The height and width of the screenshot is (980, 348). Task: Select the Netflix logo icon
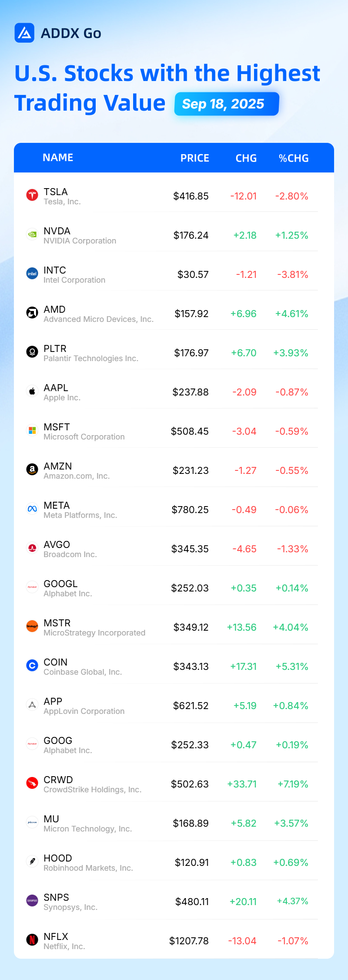click(32, 940)
